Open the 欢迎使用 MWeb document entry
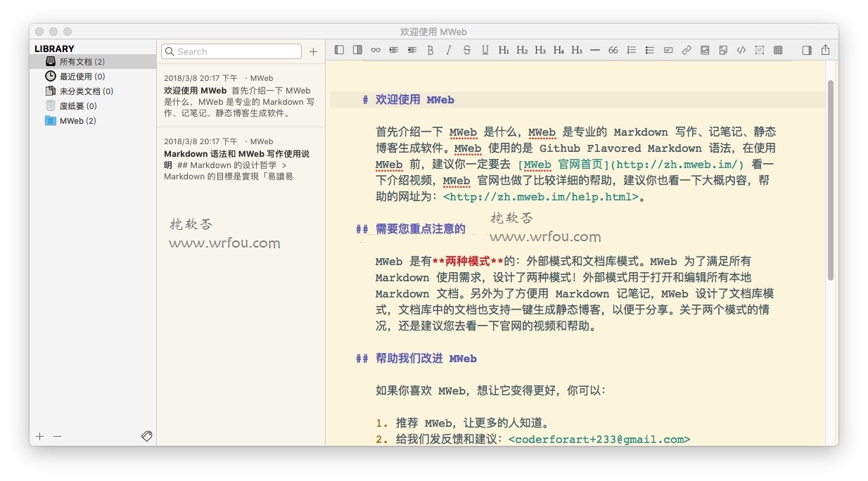Screen dimensions: 868x481 point(241,96)
